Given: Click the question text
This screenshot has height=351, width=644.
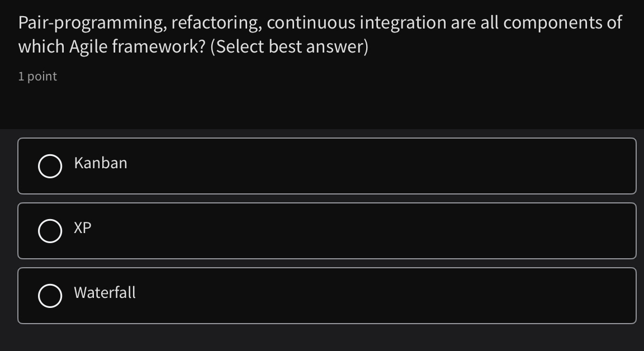Looking at the screenshot, I should coord(320,34).
